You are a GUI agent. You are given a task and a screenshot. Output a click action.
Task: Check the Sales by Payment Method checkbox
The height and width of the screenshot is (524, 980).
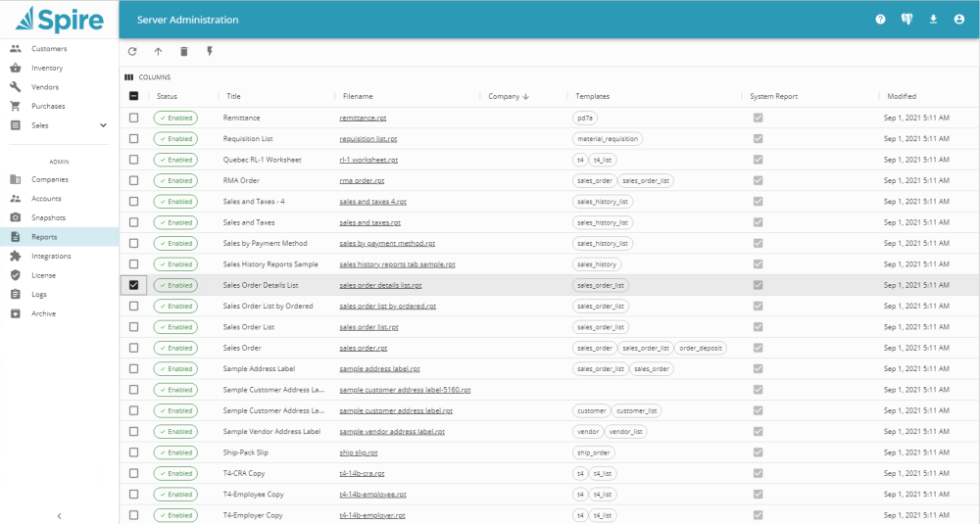point(133,243)
